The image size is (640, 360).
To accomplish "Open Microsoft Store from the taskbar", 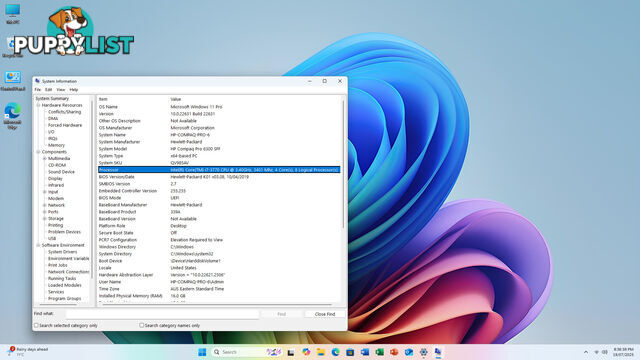I will coord(350,352).
